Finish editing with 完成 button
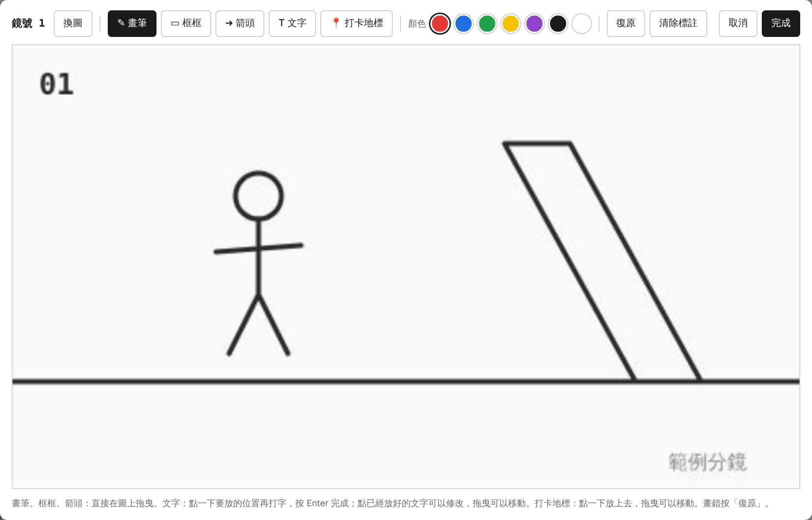This screenshot has width=812, height=520. 781,24
